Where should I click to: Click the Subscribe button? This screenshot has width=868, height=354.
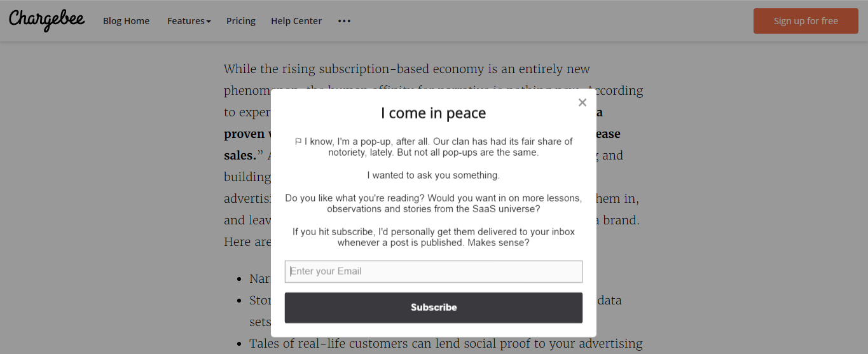(434, 308)
